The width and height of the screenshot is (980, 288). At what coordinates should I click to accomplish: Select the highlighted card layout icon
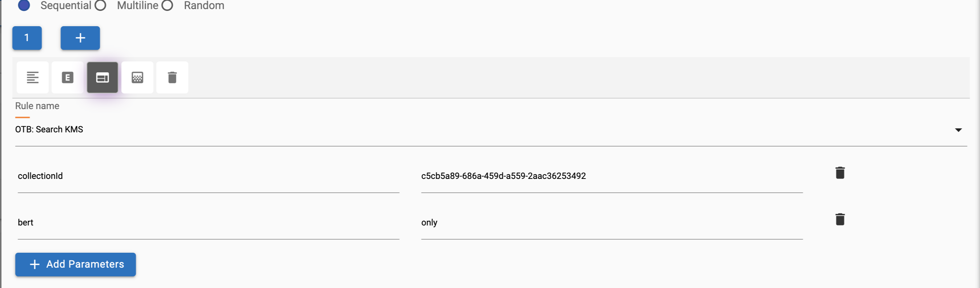pos(103,77)
